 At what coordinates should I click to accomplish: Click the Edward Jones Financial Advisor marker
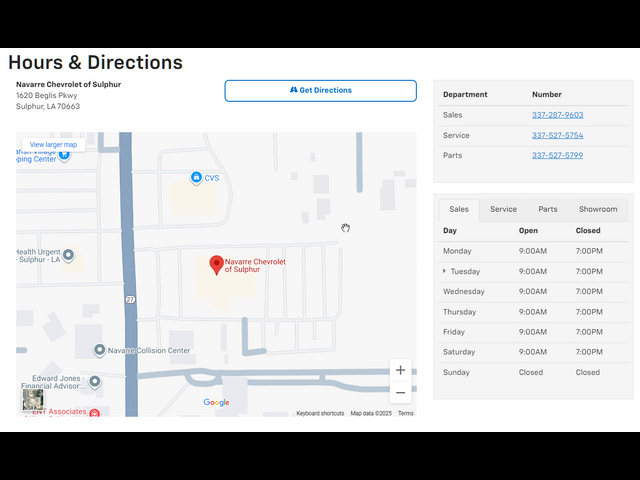click(94, 382)
